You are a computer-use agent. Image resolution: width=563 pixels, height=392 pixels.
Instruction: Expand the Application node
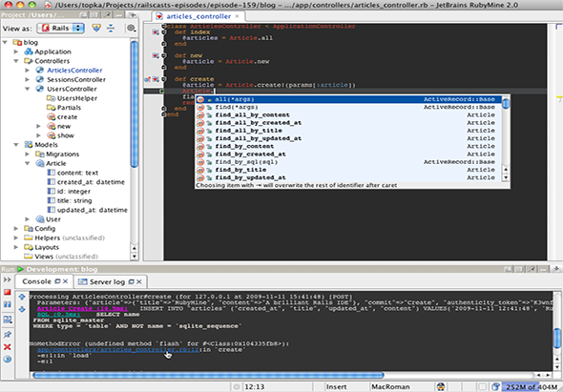tap(16, 52)
